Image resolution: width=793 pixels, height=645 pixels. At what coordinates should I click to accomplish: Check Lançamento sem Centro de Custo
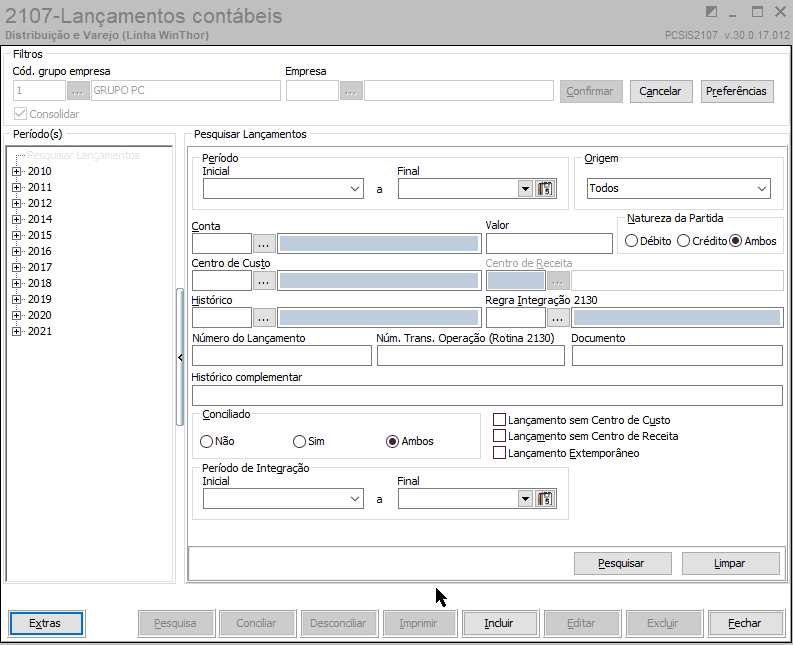click(499, 420)
